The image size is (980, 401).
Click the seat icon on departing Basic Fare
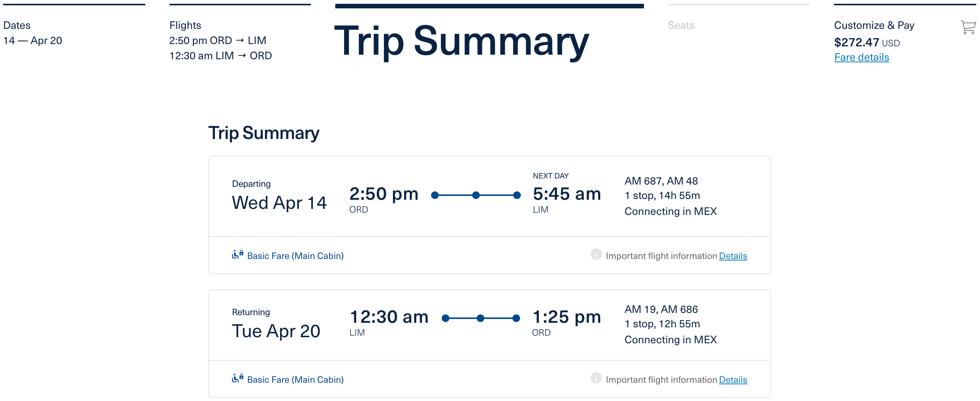[x=237, y=255]
